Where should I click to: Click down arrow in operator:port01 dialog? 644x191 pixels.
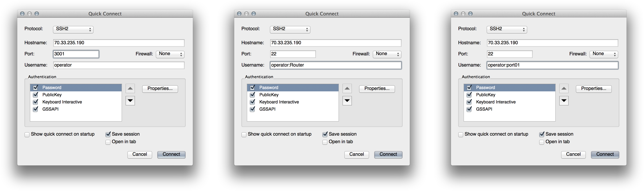[564, 101]
